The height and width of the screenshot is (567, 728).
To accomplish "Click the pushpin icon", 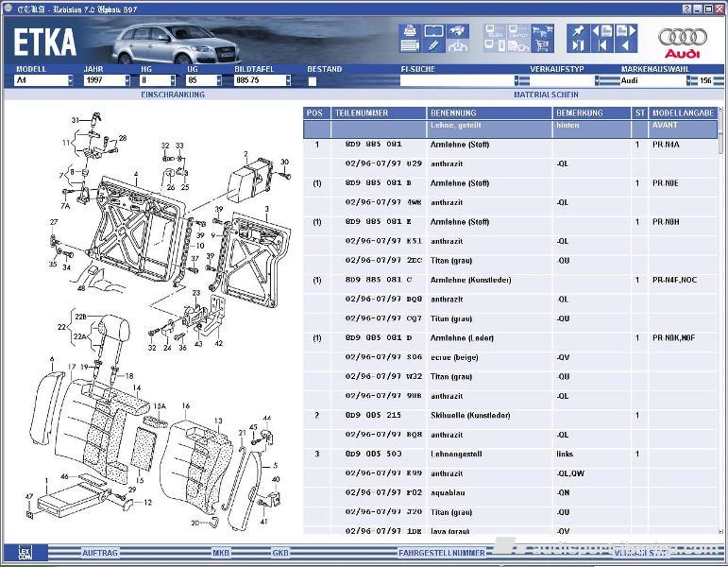I will pos(578,31).
